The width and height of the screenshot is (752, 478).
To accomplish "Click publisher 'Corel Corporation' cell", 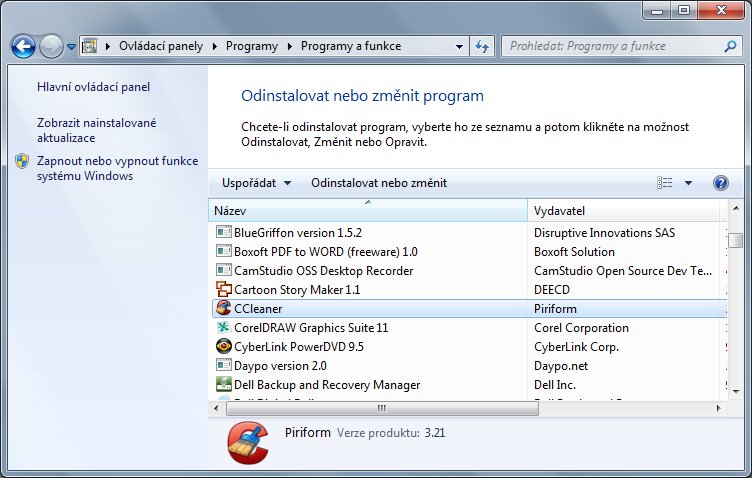I will pos(581,328).
